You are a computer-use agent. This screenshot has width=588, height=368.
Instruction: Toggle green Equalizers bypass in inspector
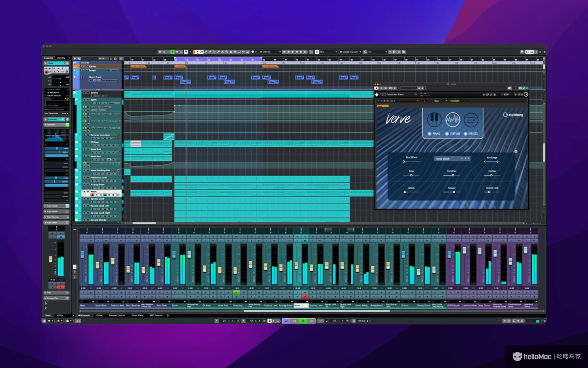68,125
